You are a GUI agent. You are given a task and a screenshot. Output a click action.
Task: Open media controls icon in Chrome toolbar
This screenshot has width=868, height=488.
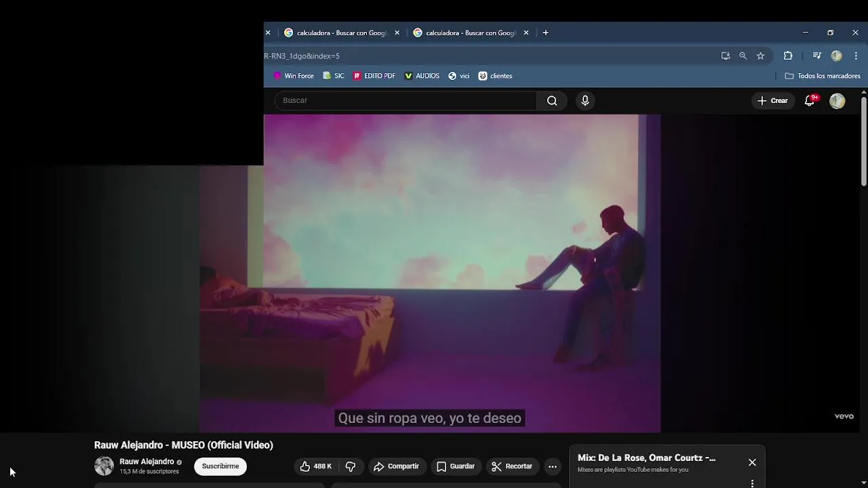point(817,56)
